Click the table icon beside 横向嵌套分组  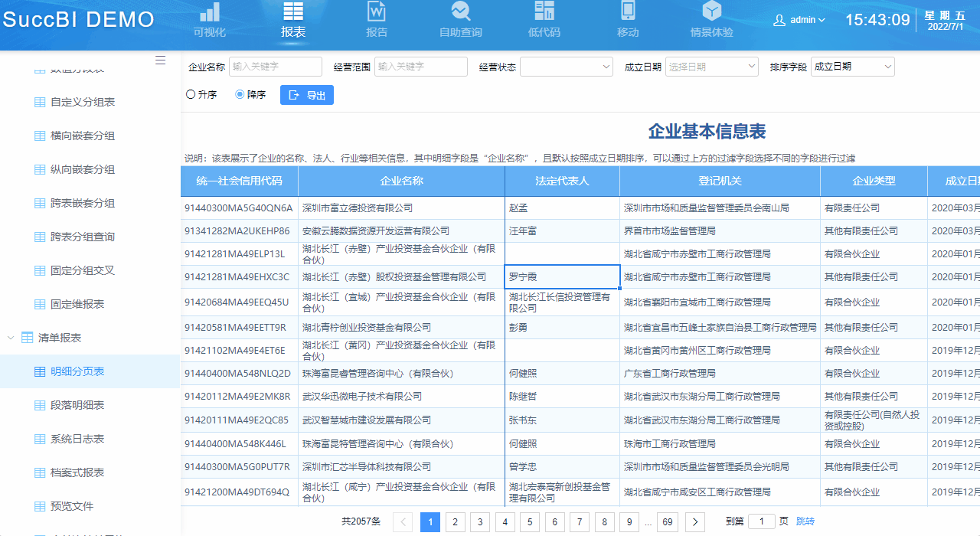[x=40, y=136]
